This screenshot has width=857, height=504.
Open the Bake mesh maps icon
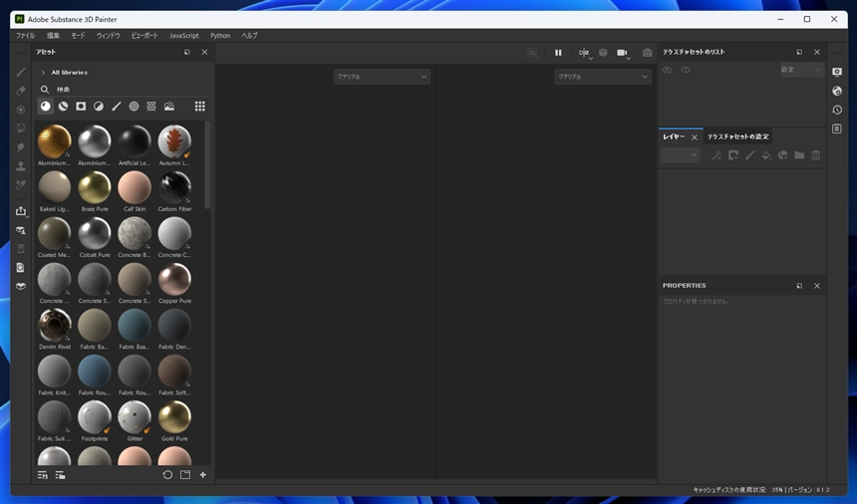pyautogui.click(x=21, y=248)
